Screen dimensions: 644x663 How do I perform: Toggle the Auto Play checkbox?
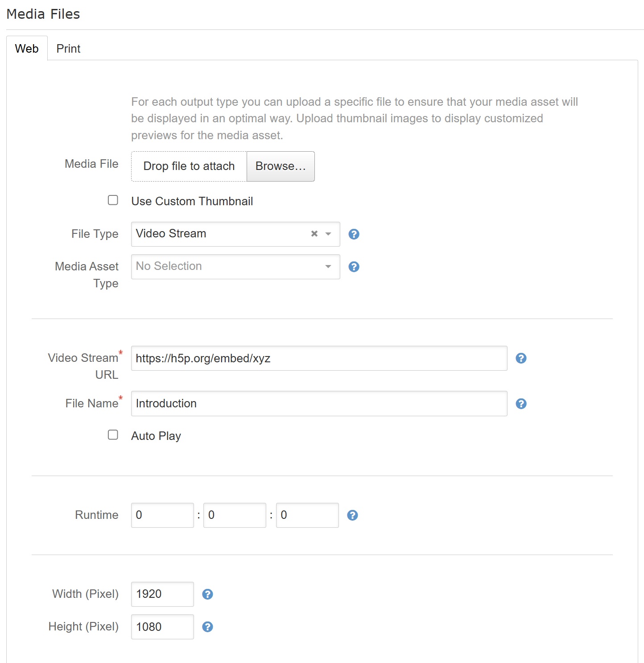[x=113, y=435]
